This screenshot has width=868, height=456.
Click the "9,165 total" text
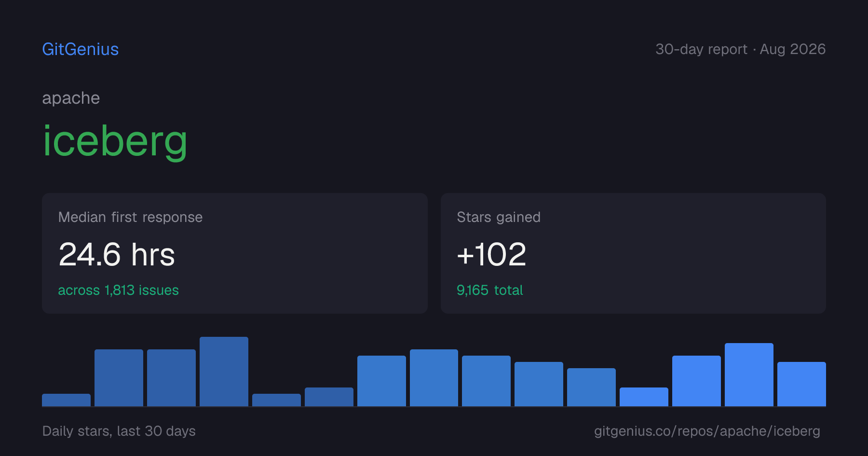pyautogui.click(x=490, y=290)
